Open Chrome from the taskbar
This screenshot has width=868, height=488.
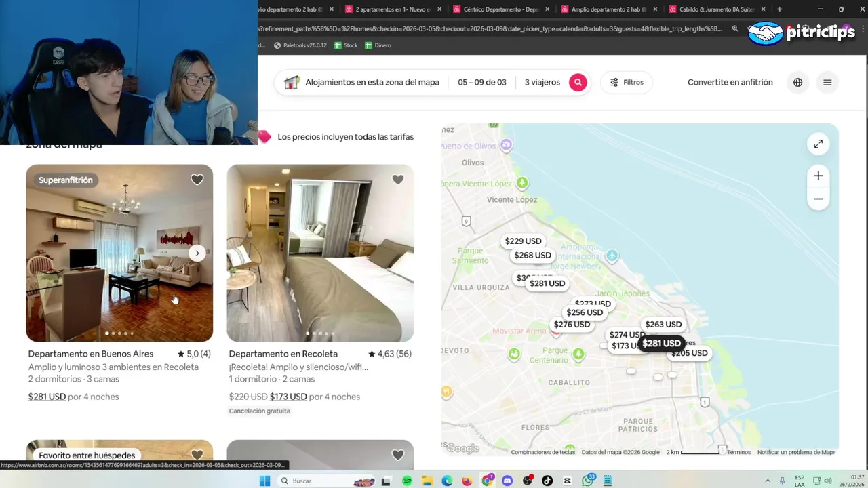(x=488, y=481)
